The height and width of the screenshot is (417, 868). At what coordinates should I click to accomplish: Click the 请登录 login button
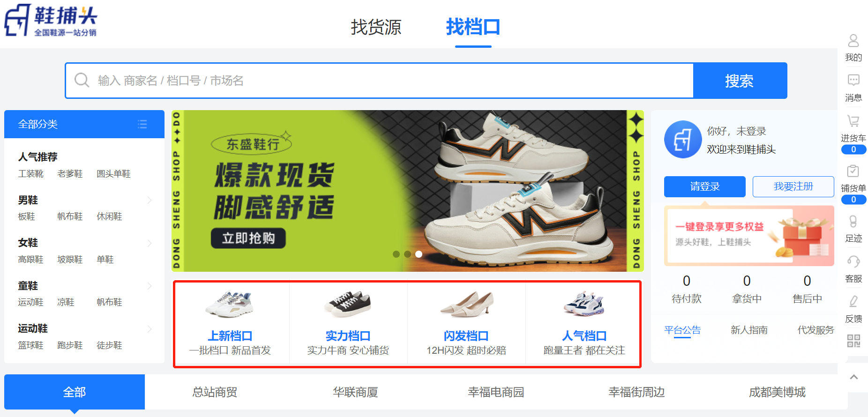(704, 186)
